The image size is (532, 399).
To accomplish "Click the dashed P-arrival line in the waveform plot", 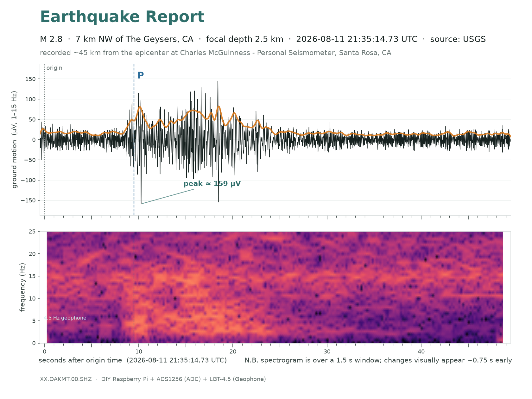I will pyautogui.click(x=134, y=140).
